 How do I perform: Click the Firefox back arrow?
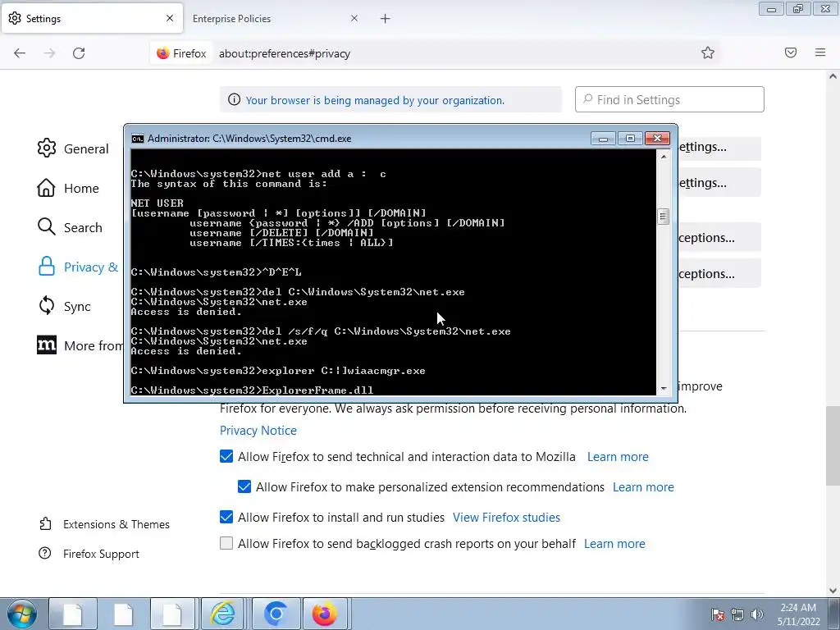(x=20, y=53)
